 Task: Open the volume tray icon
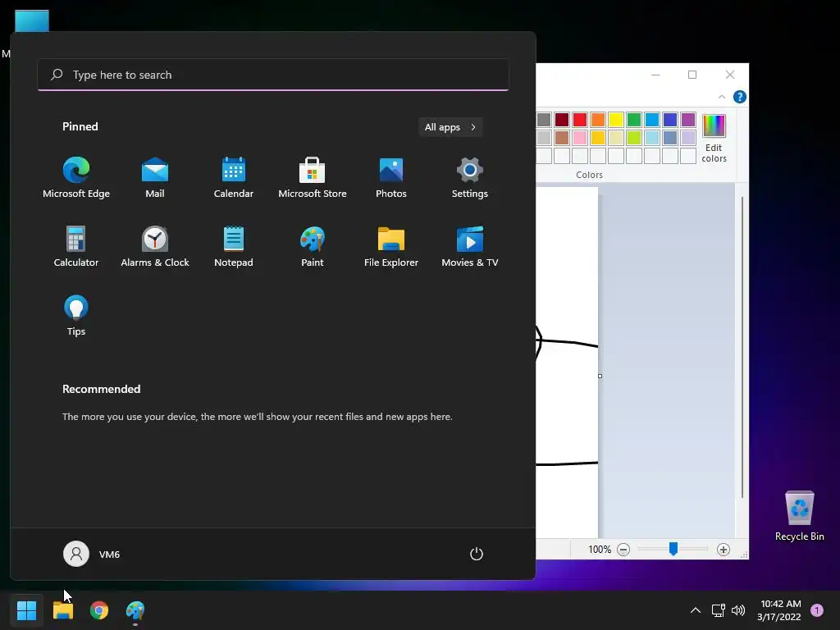(x=738, y=610)
